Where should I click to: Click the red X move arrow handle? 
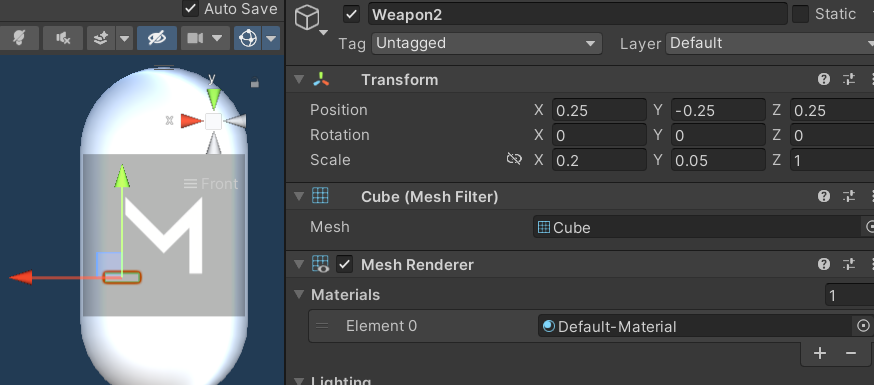pyautogui.click(x=22, y=277)
